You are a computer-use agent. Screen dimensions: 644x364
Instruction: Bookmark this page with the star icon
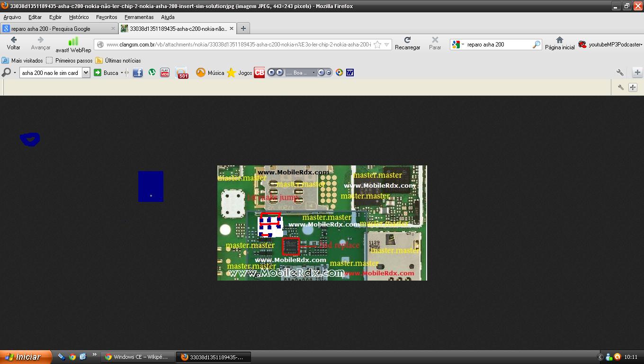point(377,45)
